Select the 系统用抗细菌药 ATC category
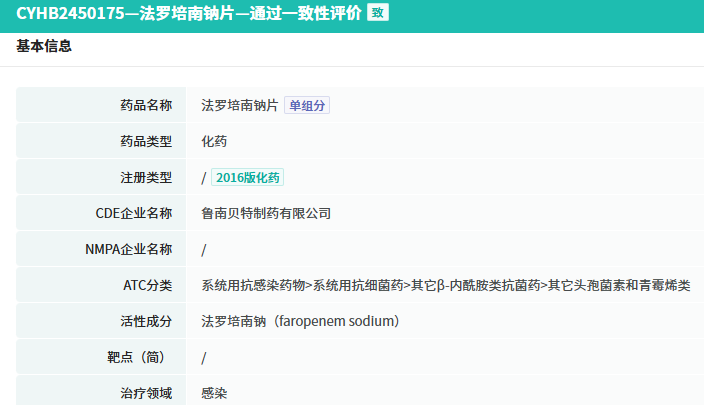This screenshot has height=405, width=704. click(x=357, y=285)
